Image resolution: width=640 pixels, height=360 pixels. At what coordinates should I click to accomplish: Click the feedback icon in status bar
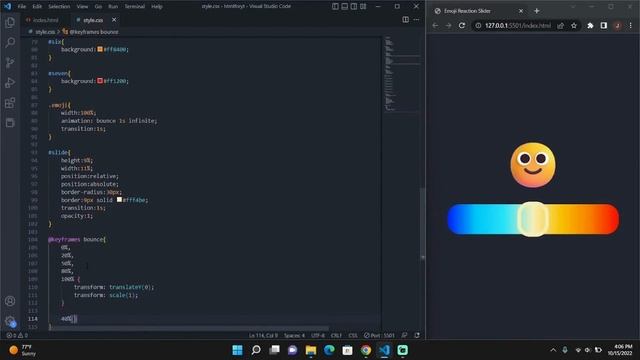(x=404, y=335)
